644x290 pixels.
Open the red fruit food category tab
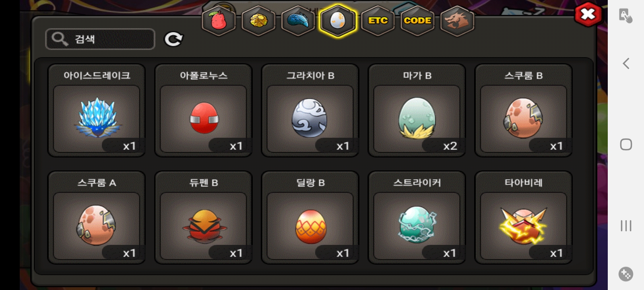[218, 21]
